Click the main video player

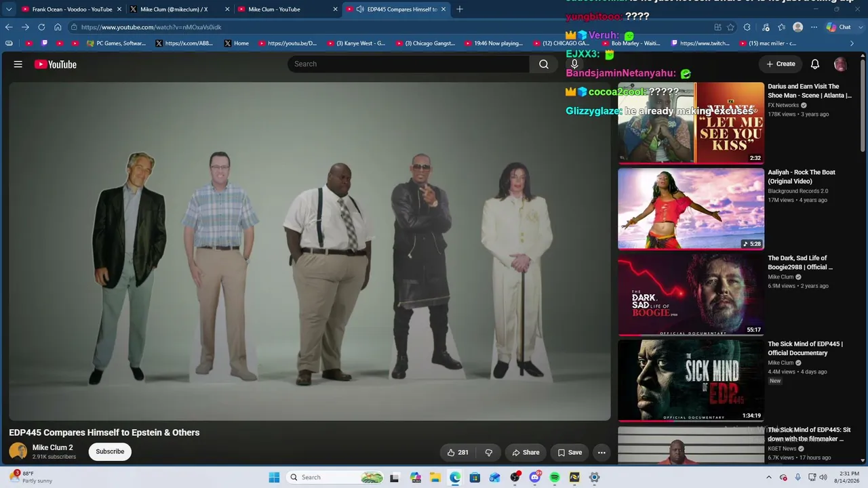(310, 251)
